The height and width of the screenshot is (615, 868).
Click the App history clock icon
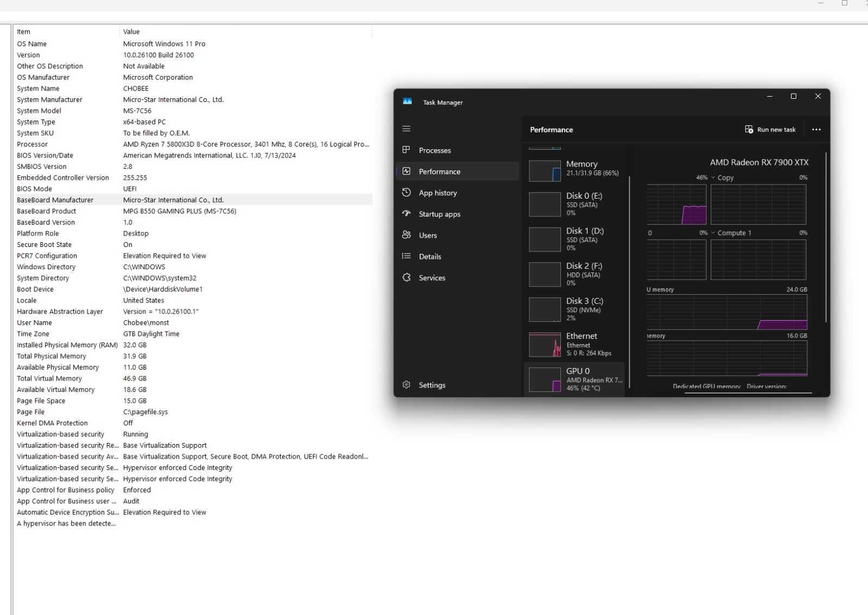point(406,192)
